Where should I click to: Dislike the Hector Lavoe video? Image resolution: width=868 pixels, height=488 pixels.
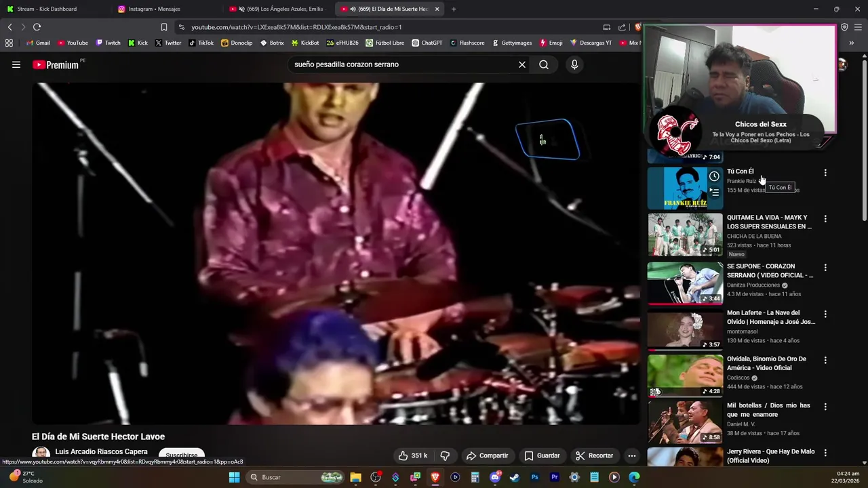(445, 455)
